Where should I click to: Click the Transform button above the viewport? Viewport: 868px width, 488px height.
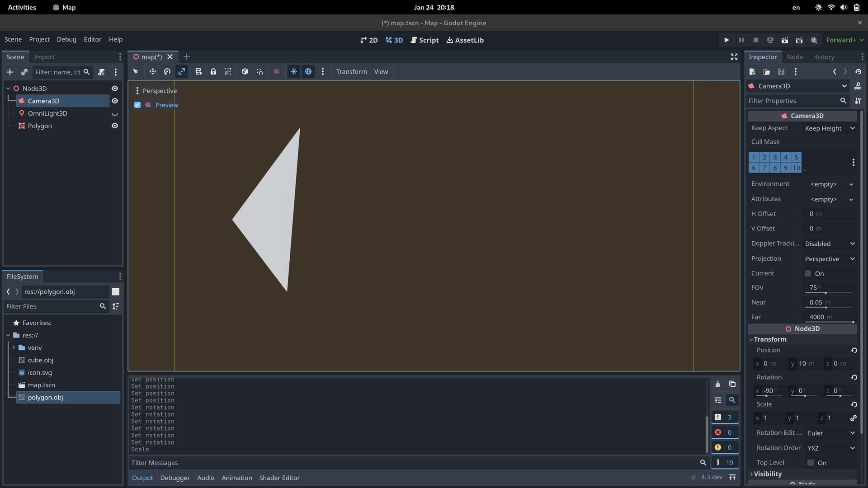coord(351,71)
